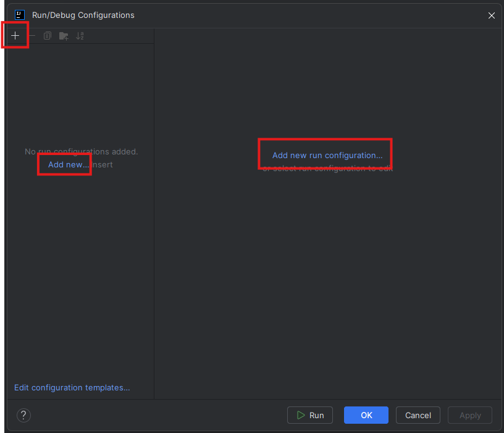Click the splitter between left and right panels
Screen dimensions: 504x433
tap(154, 216)
